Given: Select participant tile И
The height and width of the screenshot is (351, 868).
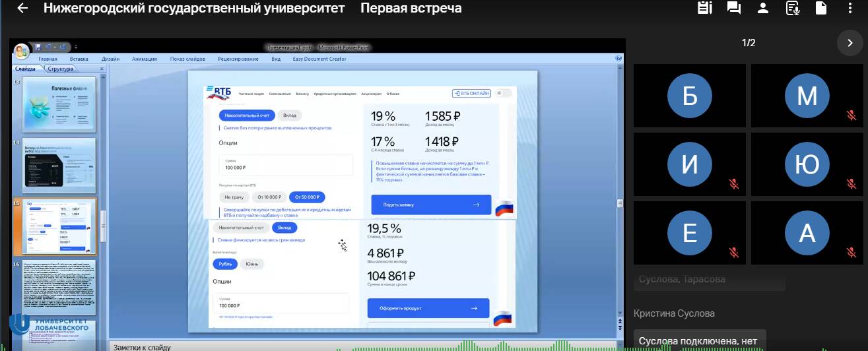Looking at the screenshot, I should pyautogui.click(x=690, y=164).
